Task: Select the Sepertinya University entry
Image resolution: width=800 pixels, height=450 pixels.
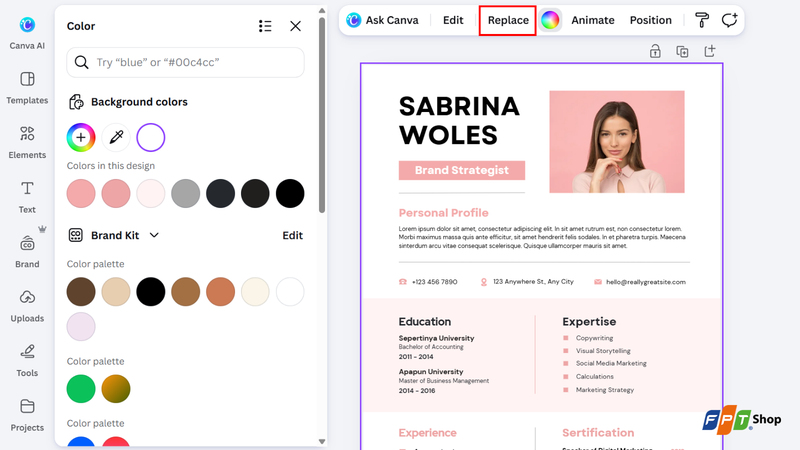Action: (x=436, y=338)
